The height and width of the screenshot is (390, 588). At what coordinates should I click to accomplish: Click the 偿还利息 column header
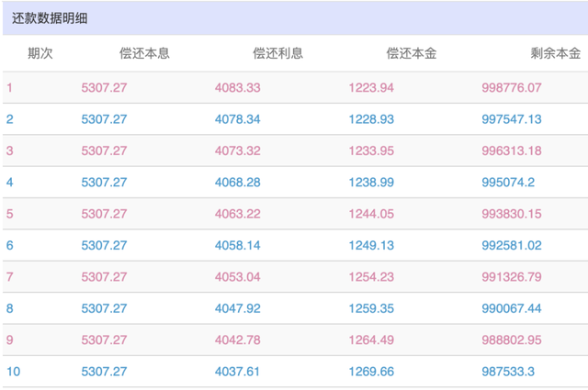(277, 53)
